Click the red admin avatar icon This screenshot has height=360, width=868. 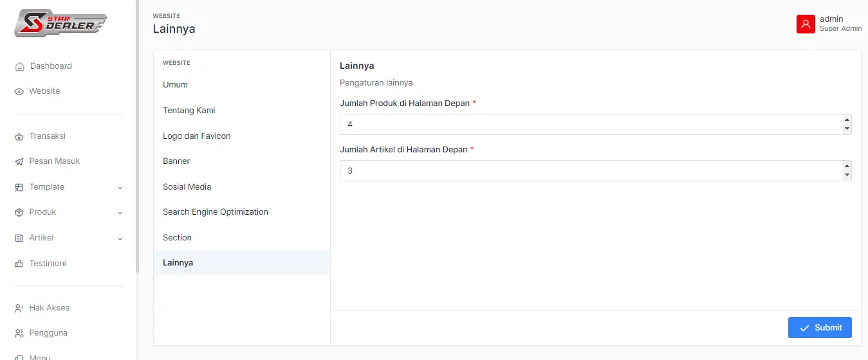806,24
